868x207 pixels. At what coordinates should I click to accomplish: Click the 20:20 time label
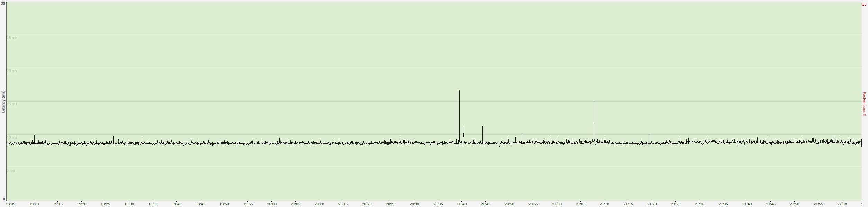(x=367, y=204)
